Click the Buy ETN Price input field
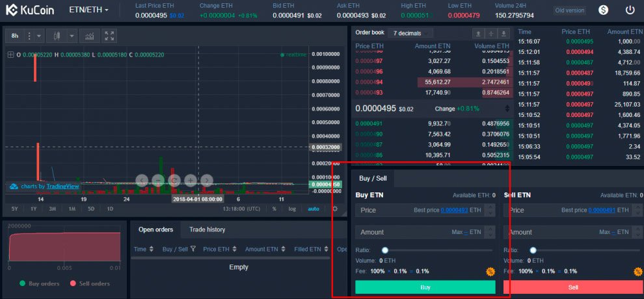Viewport: 644px width, 299px height. pyautogui.click(x=425, y=210)
